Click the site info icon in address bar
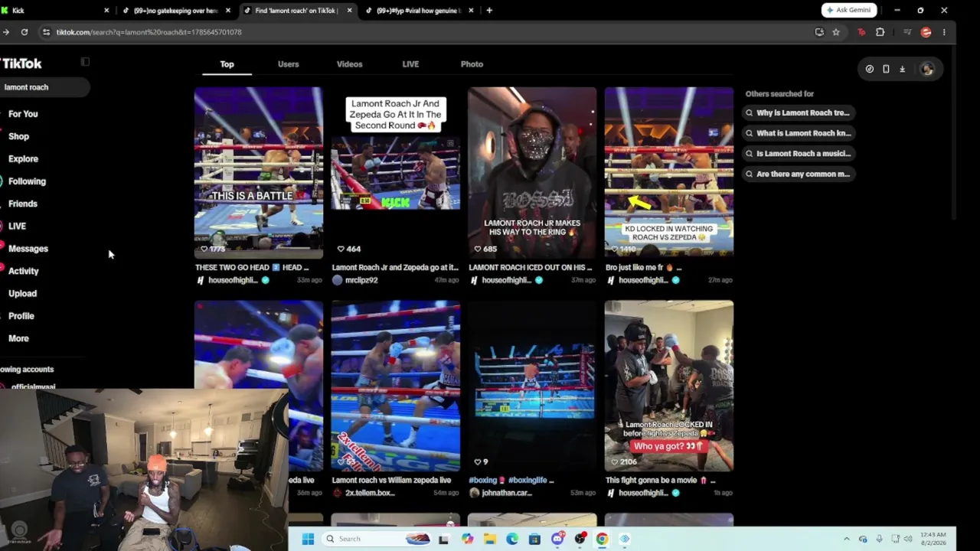Screen dimensions: 980x551 47,32
